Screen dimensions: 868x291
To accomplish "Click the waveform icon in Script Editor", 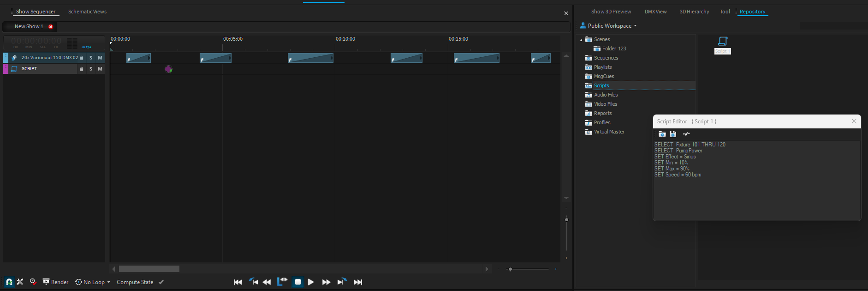I will click(686, 134).
